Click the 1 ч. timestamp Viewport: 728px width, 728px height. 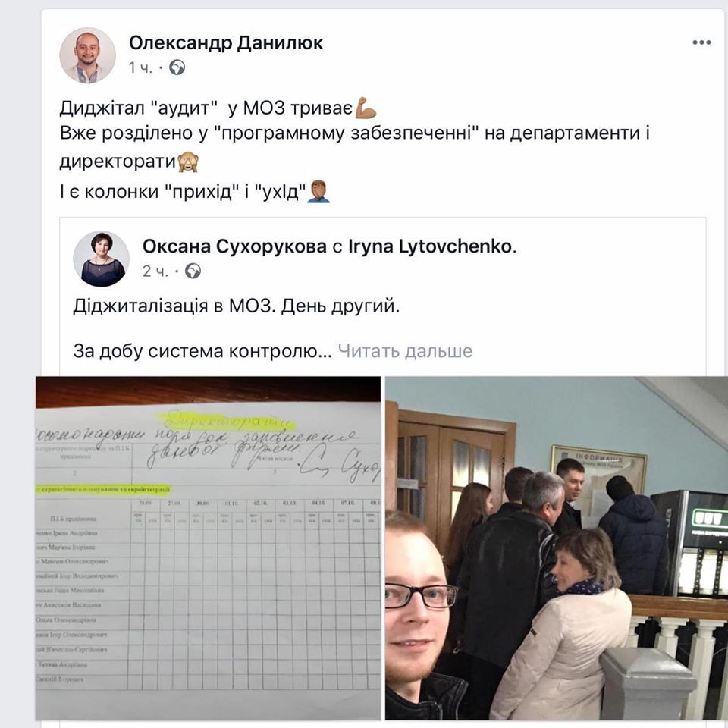(140, 67)
